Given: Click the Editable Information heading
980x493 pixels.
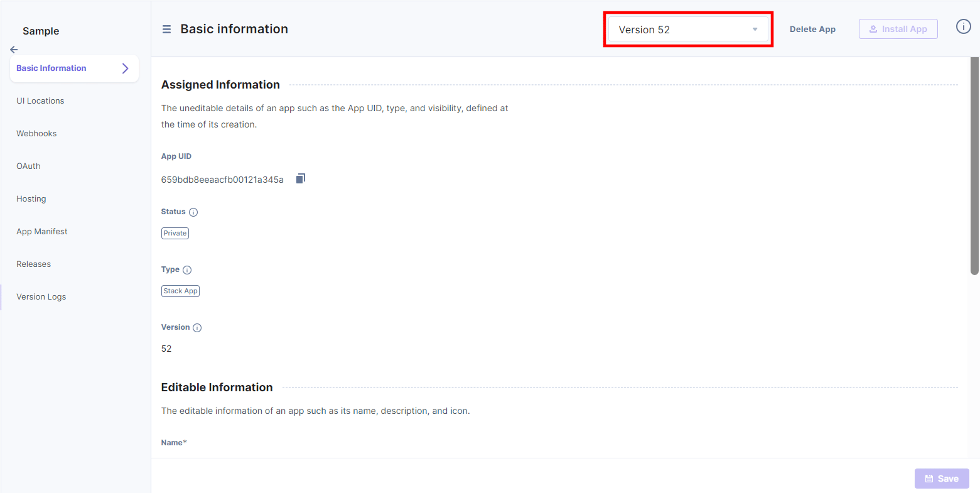Looking at the screenshot, I should (217, 387).
